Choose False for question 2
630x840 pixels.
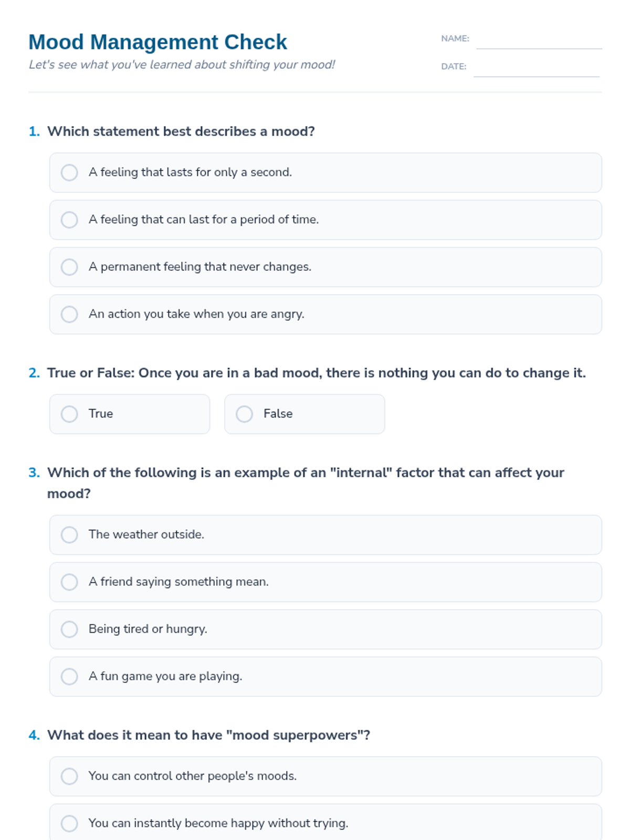[x=304, y=414]
